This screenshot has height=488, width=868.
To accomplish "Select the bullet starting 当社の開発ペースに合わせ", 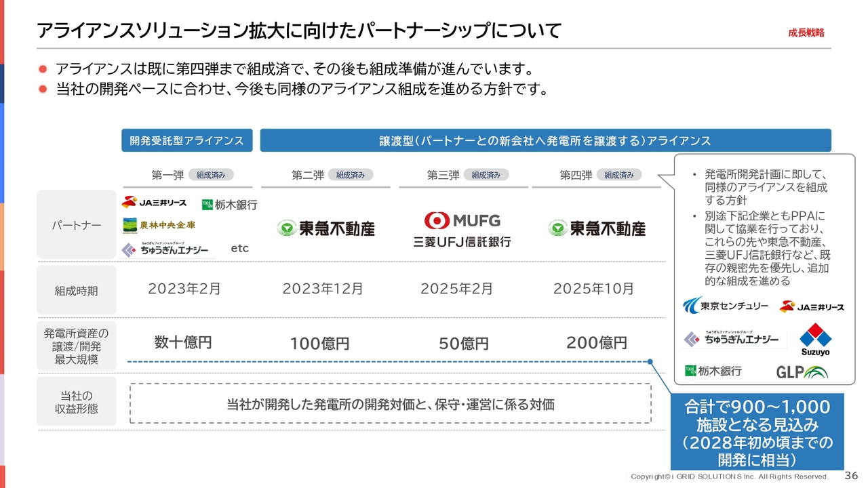I will pos(302,89).
